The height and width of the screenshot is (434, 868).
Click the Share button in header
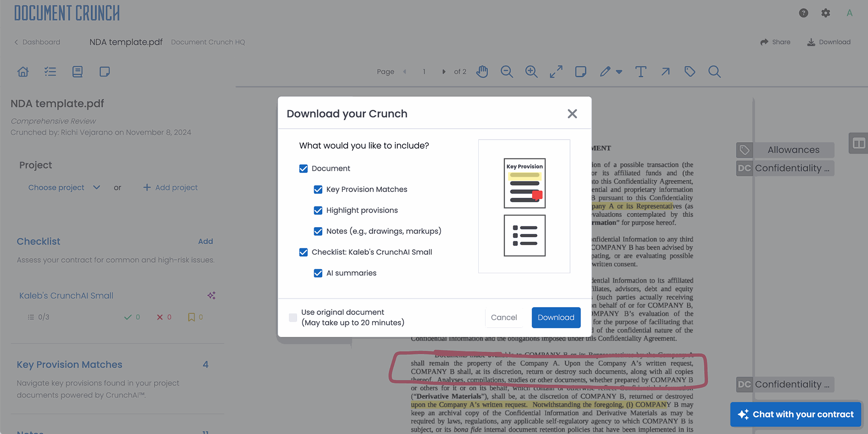775,42
